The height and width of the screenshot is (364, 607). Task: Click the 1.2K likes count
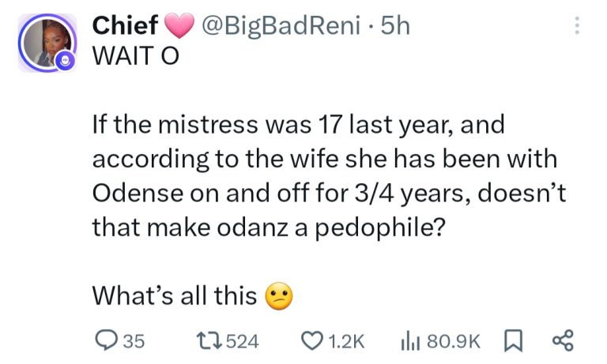pyautogui.click(x=345, y=340)
